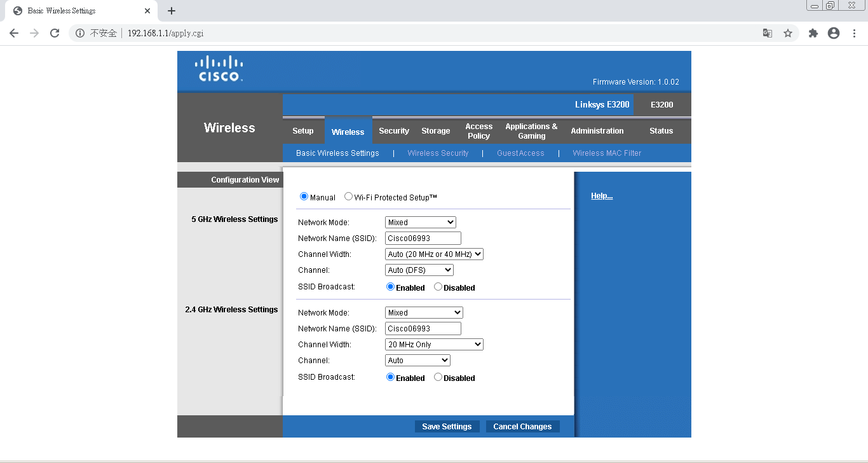Click the not-secure site info icon

point(80,33)
